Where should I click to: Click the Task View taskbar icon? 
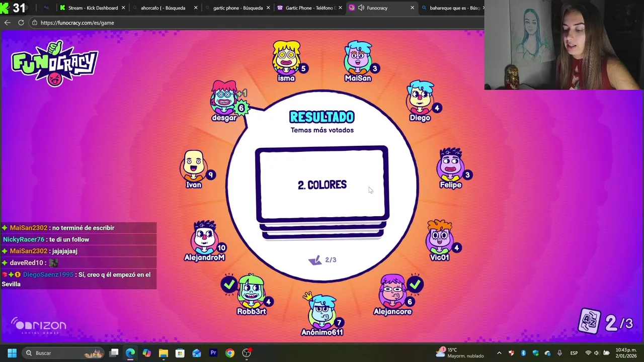[114, 353]
